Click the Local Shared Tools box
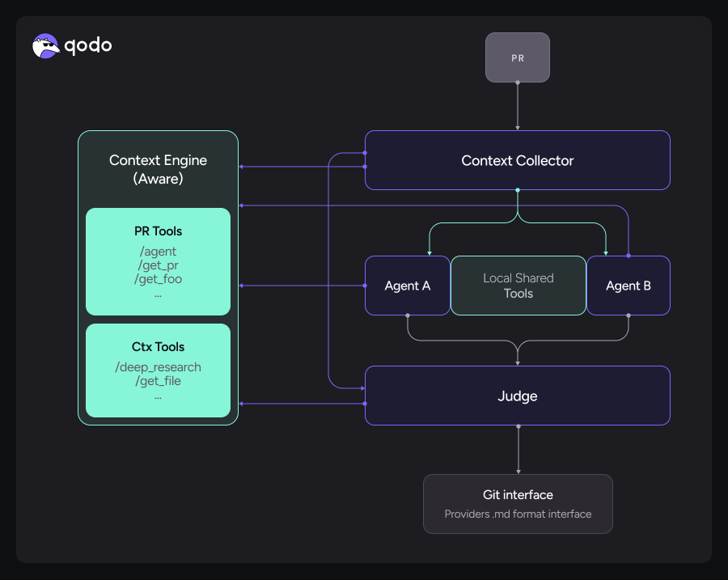The height and width of the screenshot is (580, 728). [x=518, y=286]
